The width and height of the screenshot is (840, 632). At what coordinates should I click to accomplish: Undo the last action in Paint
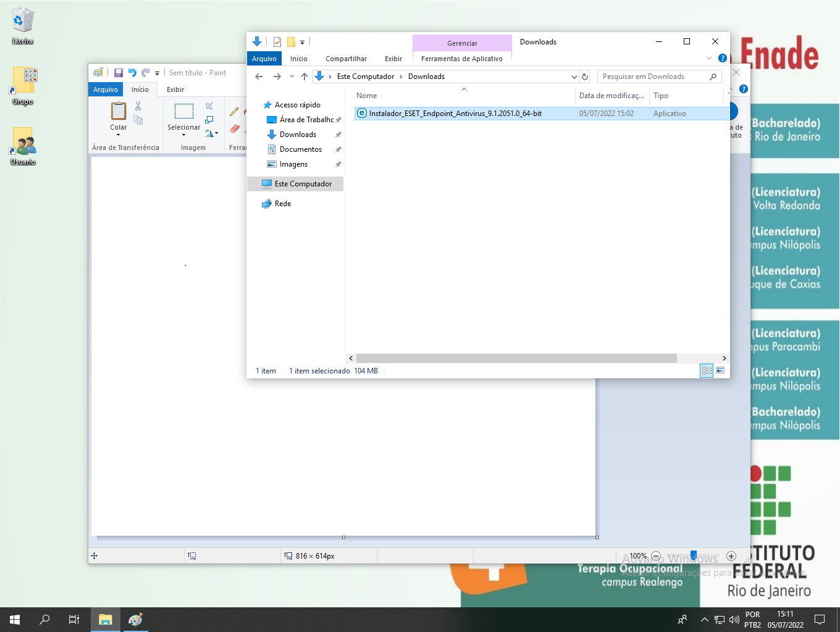(x=132, y=73)
